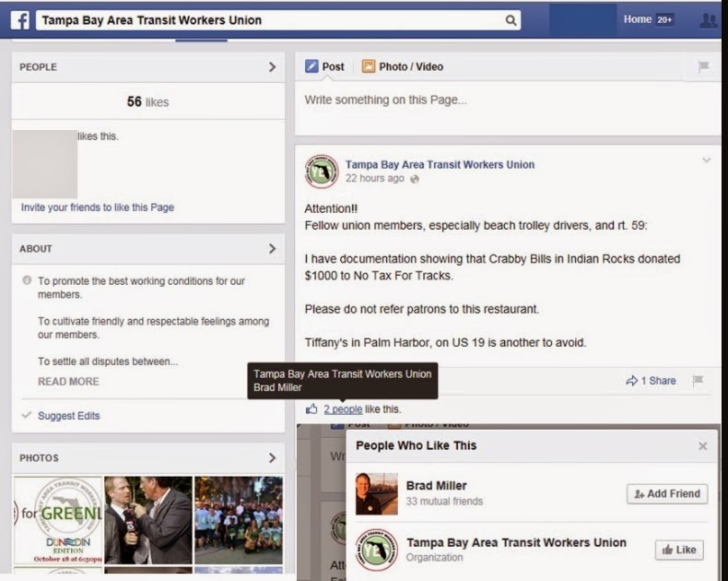Click the info icon in About section
Image resolution: width=728 pixels, height=581 pixels.
(27, 280)
